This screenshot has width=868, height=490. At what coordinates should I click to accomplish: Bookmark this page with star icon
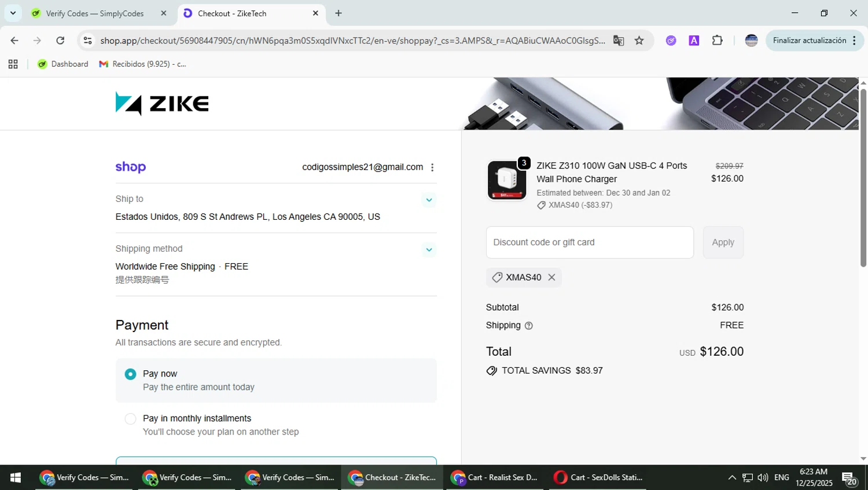pyautogui.click(x=639, y=40)
